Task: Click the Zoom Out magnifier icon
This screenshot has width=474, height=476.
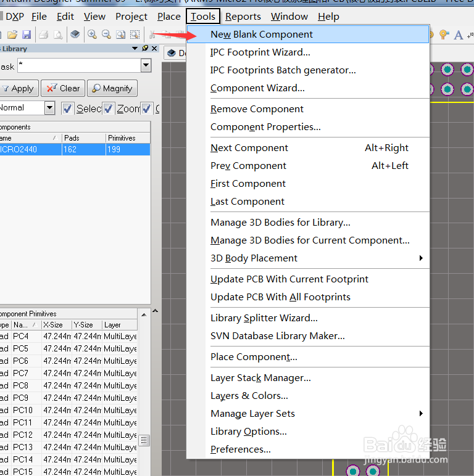Action: pyautogui.click(x=106, y=35)
